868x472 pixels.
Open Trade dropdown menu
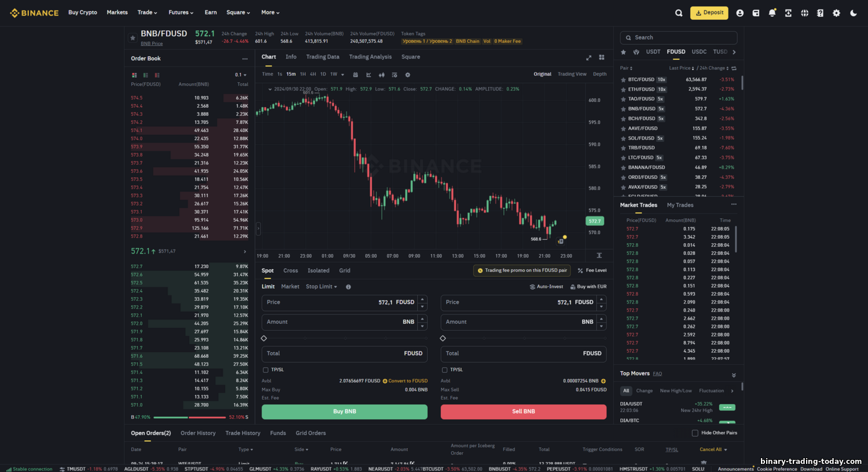coord(148,12)
